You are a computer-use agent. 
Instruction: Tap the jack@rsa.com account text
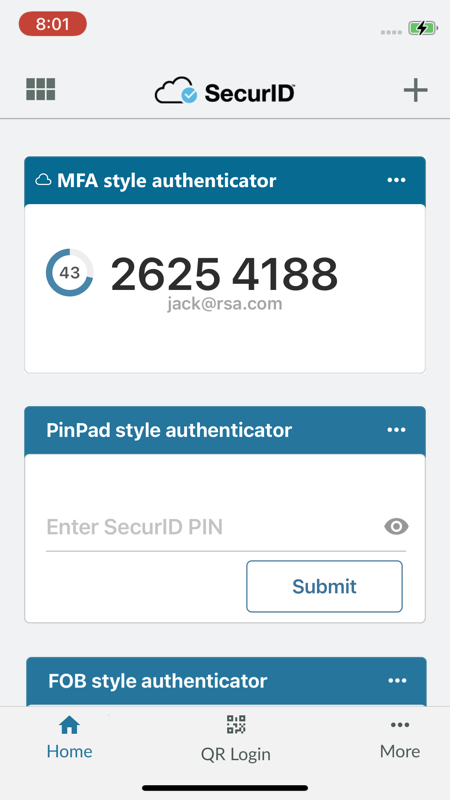point(224,304)
